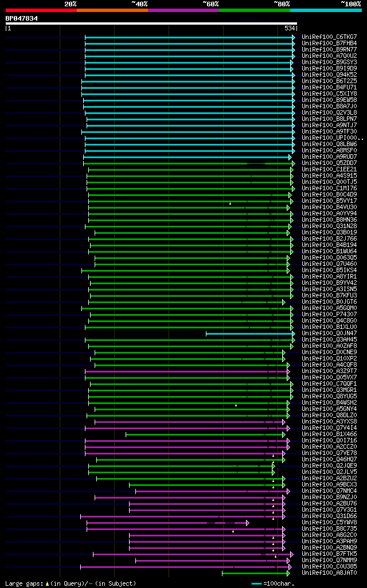The width and height of the screenshot is (367, 588).
Task: Select label UniRef100_B1X466
Action: click(x=329, y=434)
